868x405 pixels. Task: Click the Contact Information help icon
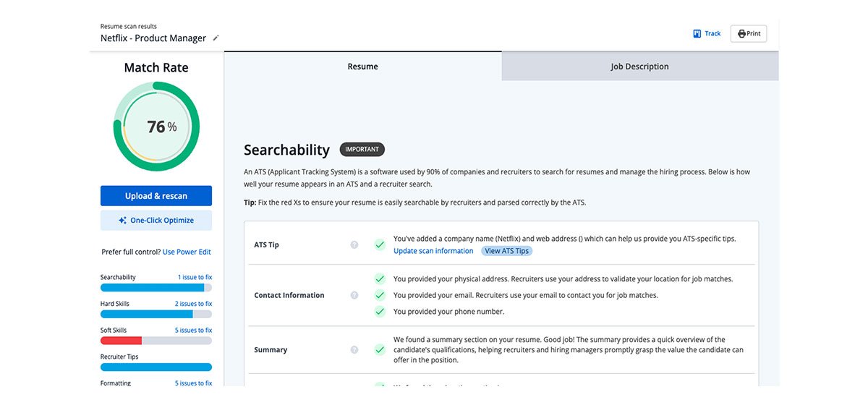(x=354, y=295)
